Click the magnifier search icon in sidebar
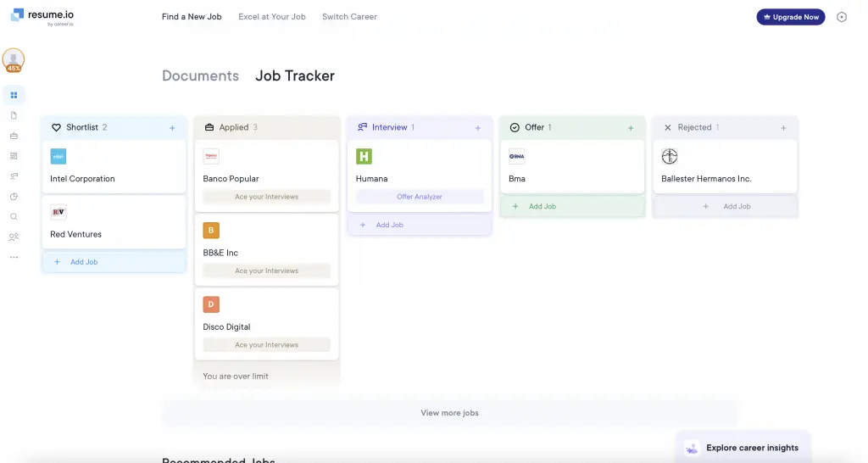 [x=14, y=216]
